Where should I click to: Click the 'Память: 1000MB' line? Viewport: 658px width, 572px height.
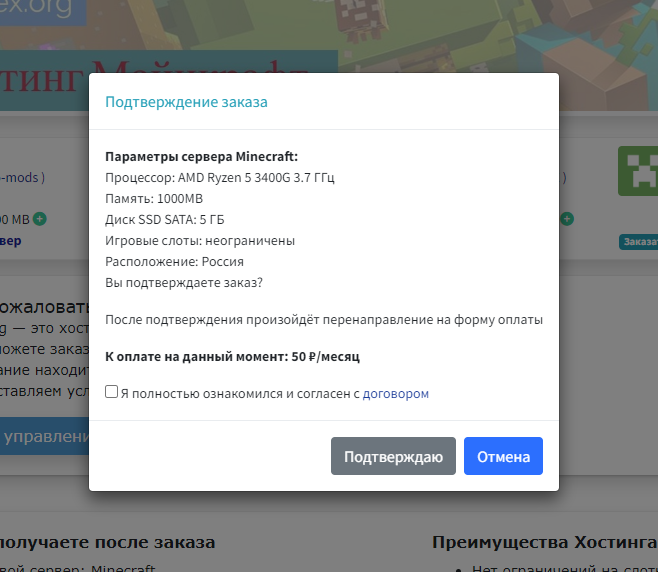(154, 199)
